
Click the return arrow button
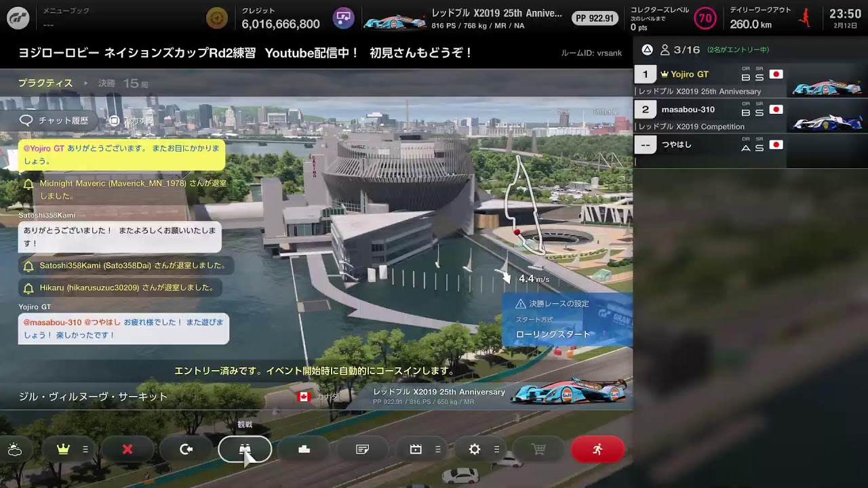[186, 449]
